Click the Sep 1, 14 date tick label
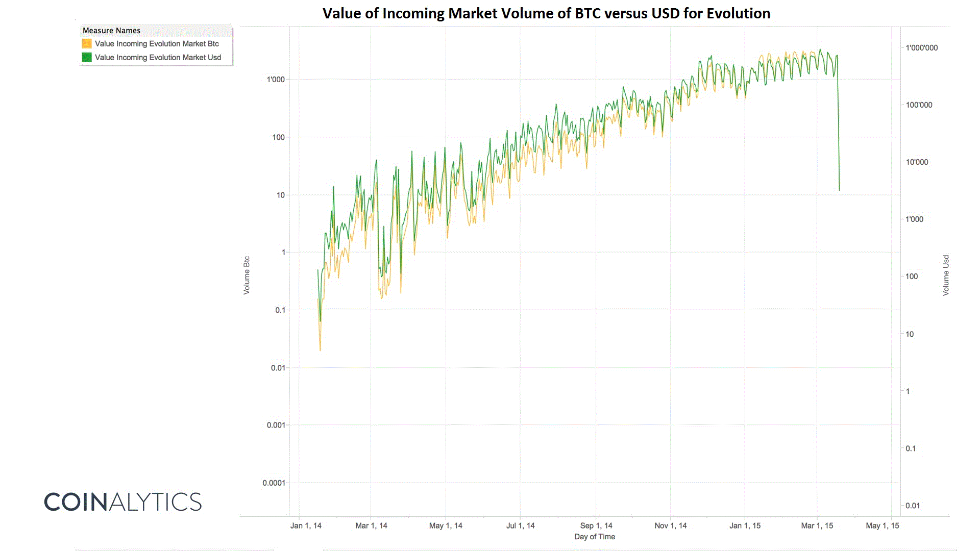980x551 pixels. (x=596, y=525)
